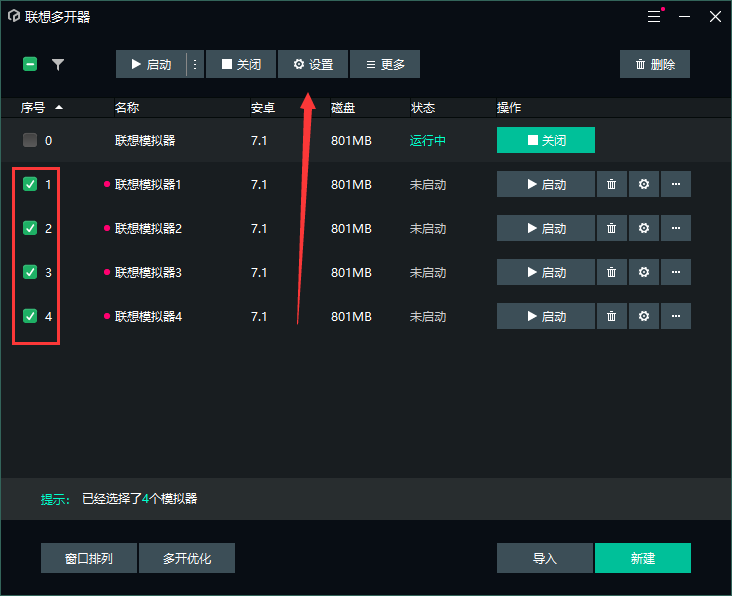Click the 安卓 column header
Screen dimensions: 732x596
[x=263, y=108]
